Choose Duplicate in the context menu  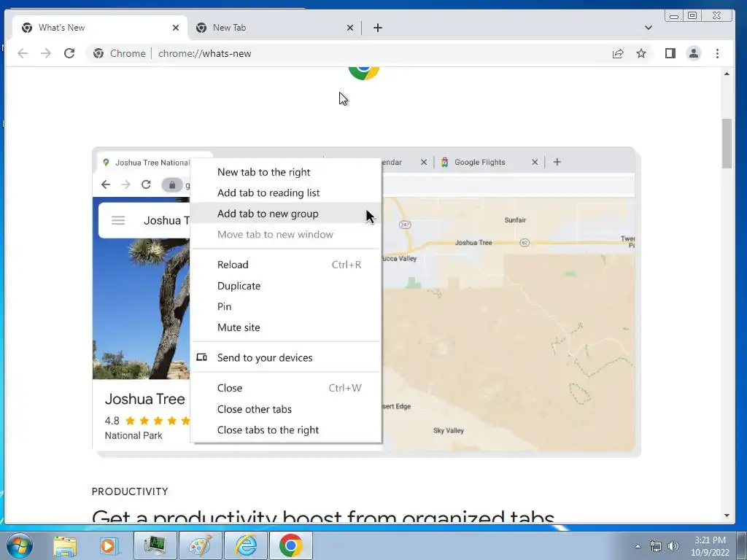click(286, 286)
